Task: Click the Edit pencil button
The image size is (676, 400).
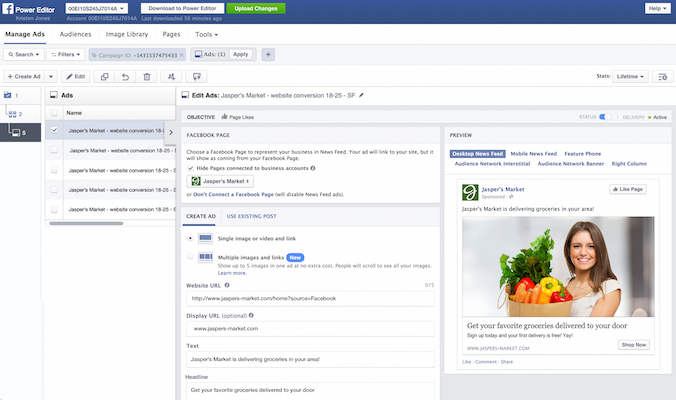Action: click(75, 77)
